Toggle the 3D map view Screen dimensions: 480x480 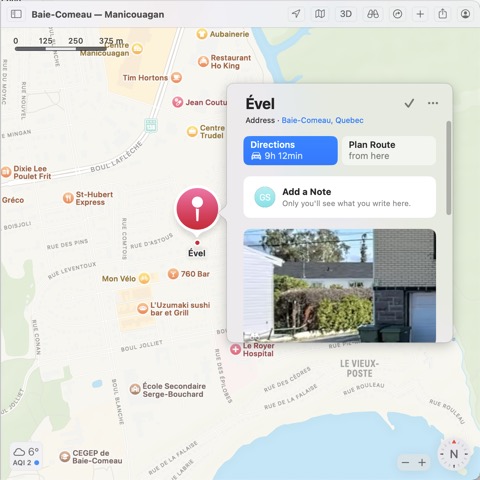point(346,14)
